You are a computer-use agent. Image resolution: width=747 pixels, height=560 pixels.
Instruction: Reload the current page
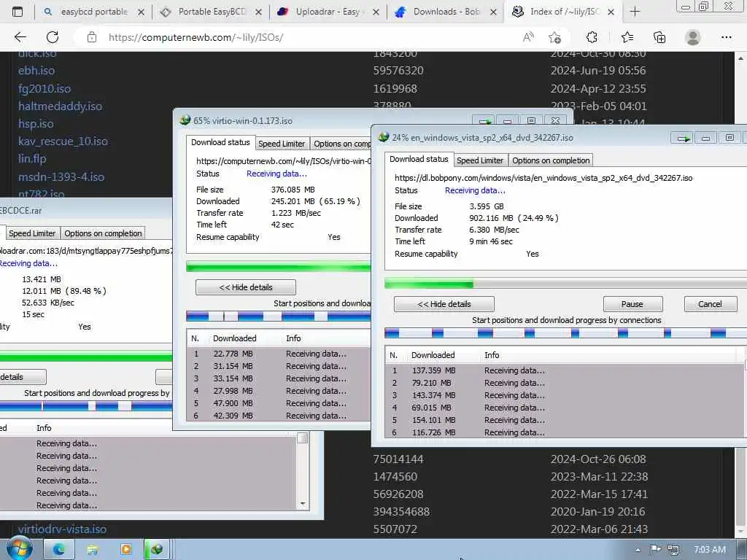coord(53,37)
